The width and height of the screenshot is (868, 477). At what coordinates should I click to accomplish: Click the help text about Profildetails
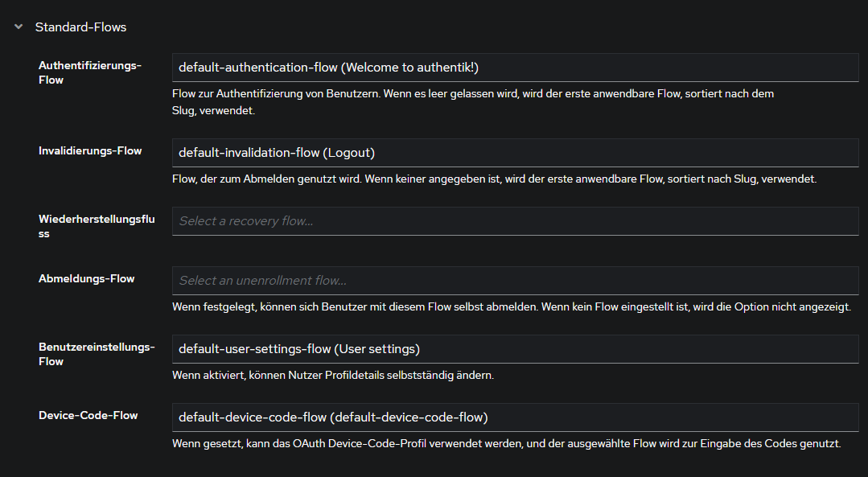click(333, 376)
